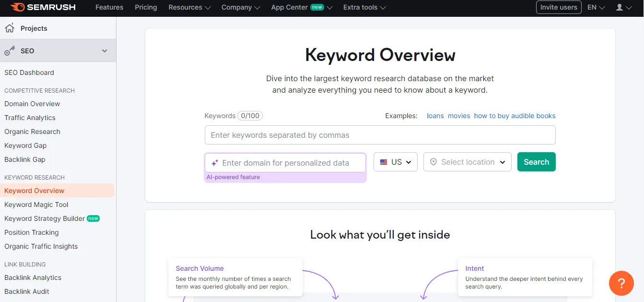Collapse the SEO sidebar section
The height and width of the screenshot is (302, 644).
(105, 51)
